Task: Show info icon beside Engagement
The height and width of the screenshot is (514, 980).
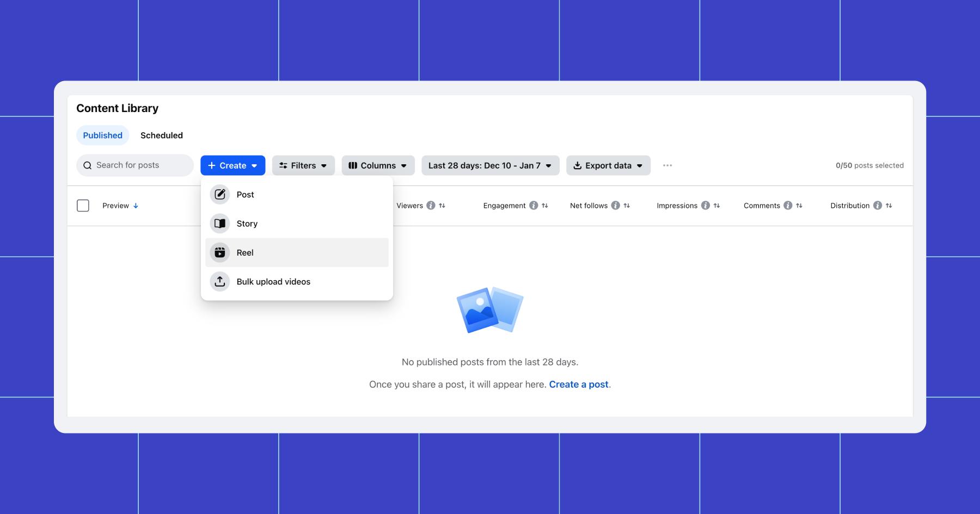Action: [x=534, y=206]
